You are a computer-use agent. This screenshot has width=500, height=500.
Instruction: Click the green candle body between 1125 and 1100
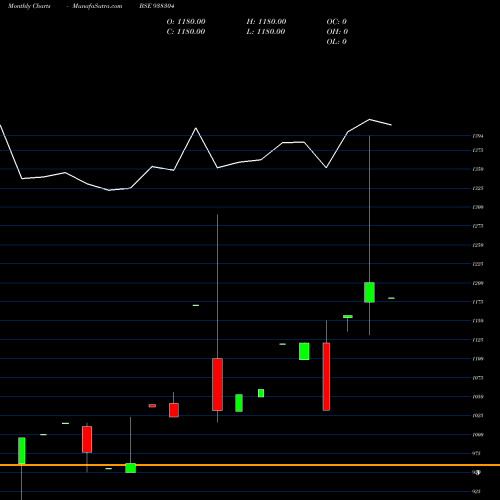click(304, 351)
